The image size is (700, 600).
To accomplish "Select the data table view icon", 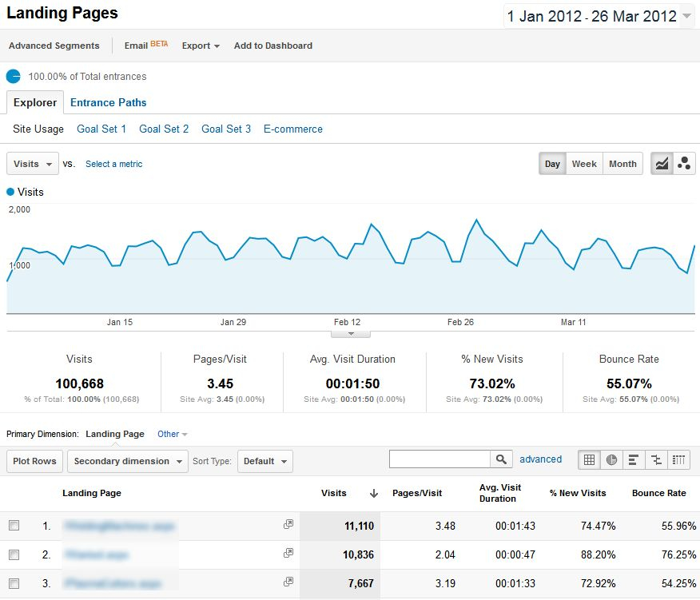I will 590,459.
